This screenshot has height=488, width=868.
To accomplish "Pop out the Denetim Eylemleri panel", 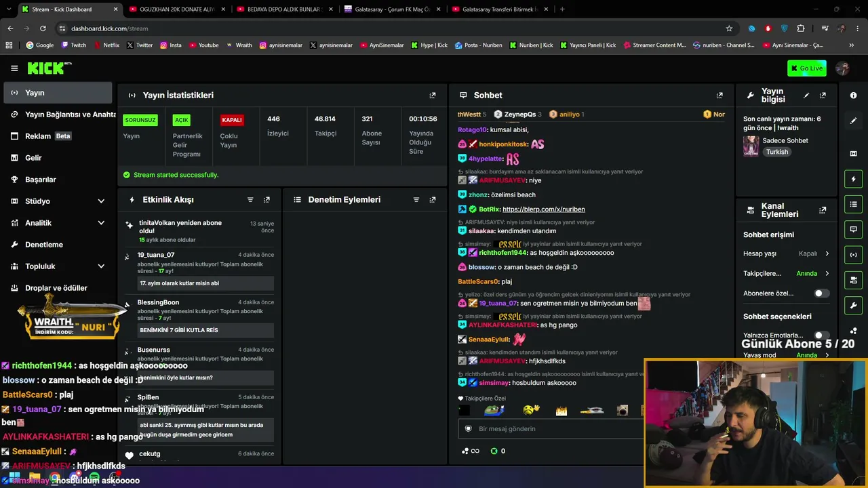I will pyautogui.click(x=433, y=200).
